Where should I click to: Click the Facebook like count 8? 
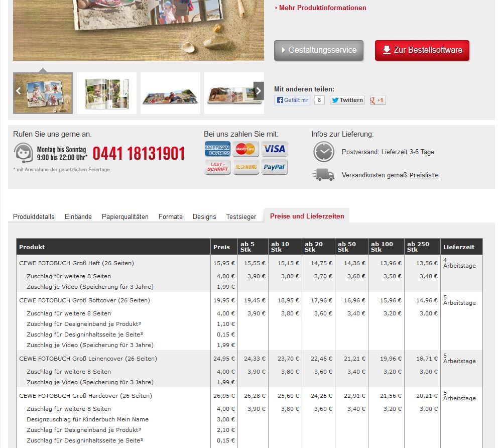click(319, 100)
